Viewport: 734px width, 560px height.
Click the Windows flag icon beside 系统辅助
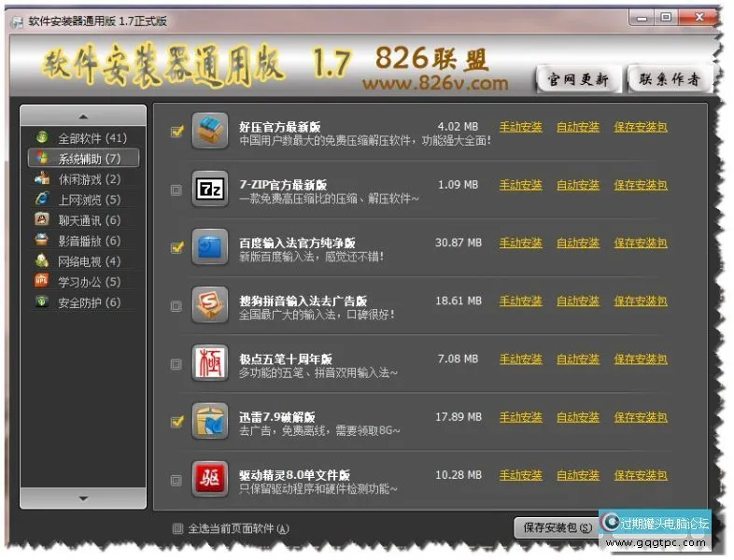click(42, 158)
